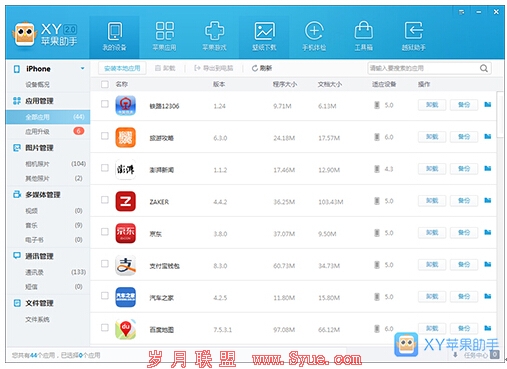Viewport: 507px width, 369px height.
Task: Back up 汽车之家 with 备份 button
Action: pos(464,297)
